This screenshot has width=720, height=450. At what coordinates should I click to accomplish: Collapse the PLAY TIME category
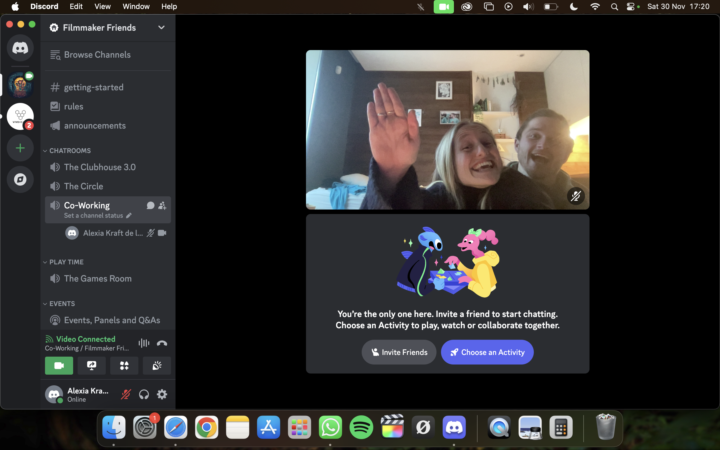click(67, 262)
